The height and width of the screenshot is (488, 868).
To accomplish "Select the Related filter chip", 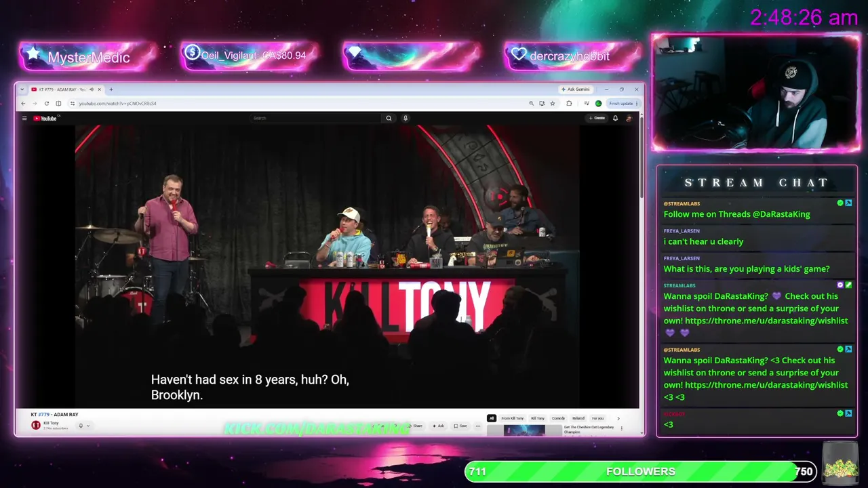I will click(x=578, y=418).
